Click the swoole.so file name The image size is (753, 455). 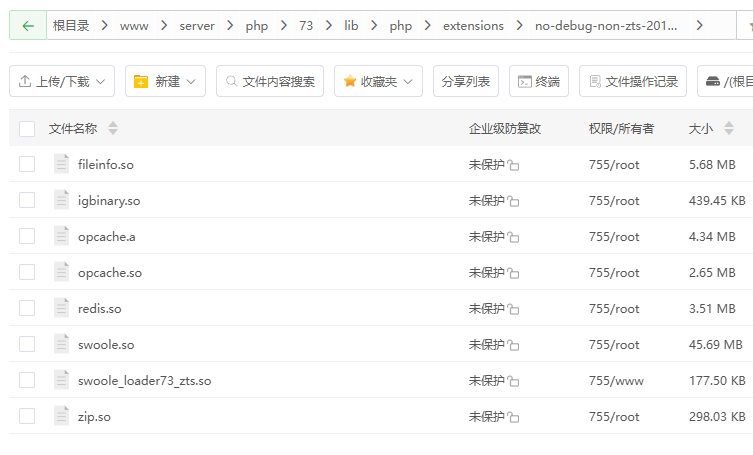click(106, 344)
